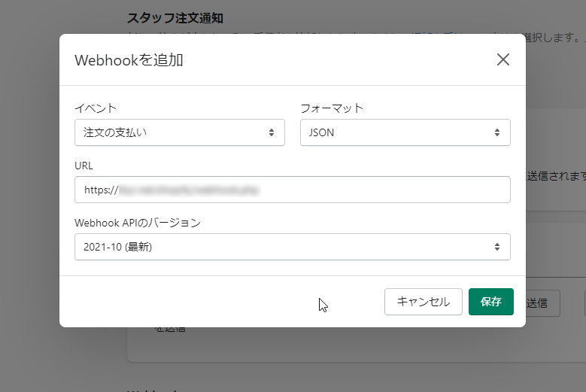The height and width of the screenshot is (392, 586).
Task: Click the URL input field
Action: tap(293, 190)
